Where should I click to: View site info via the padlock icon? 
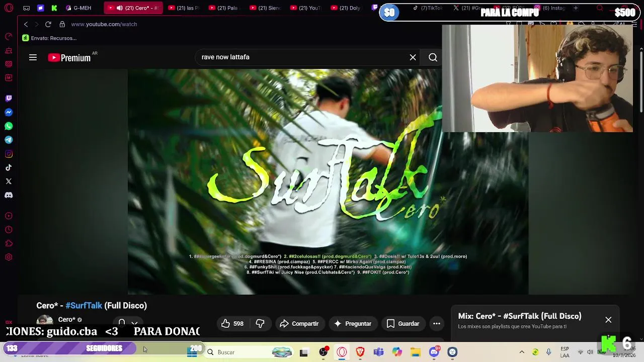[62, 24]
